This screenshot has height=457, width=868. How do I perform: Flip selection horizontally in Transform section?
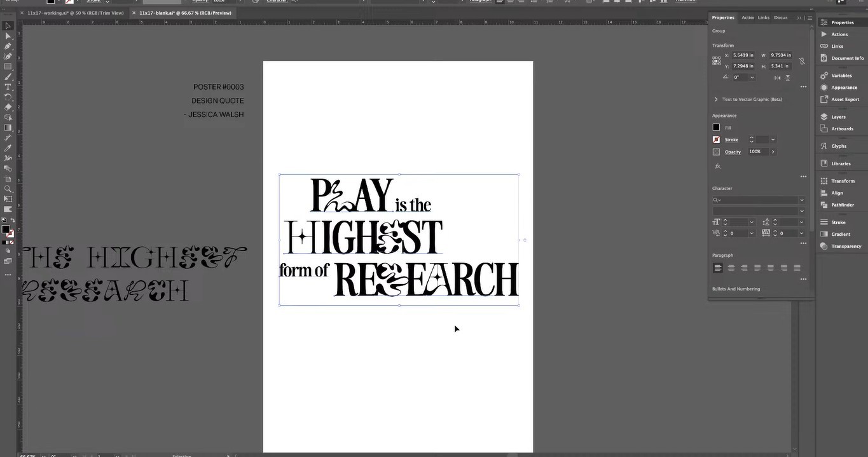[777, 78]
